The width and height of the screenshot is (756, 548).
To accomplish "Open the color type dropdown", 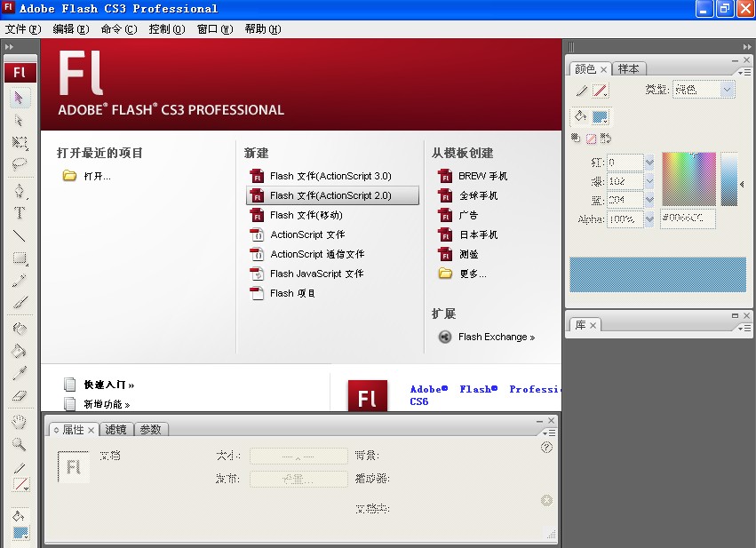I will click(x=728, y=90).
